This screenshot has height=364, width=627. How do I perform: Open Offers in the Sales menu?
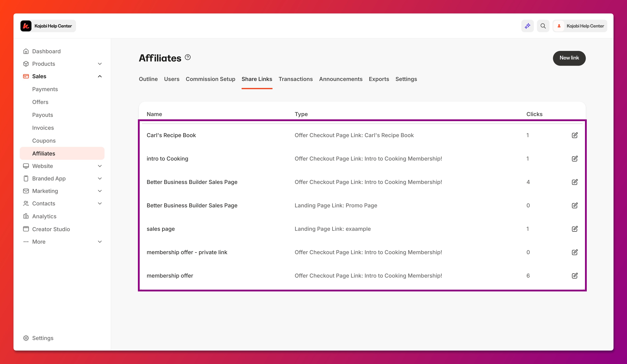pos(40,102)
